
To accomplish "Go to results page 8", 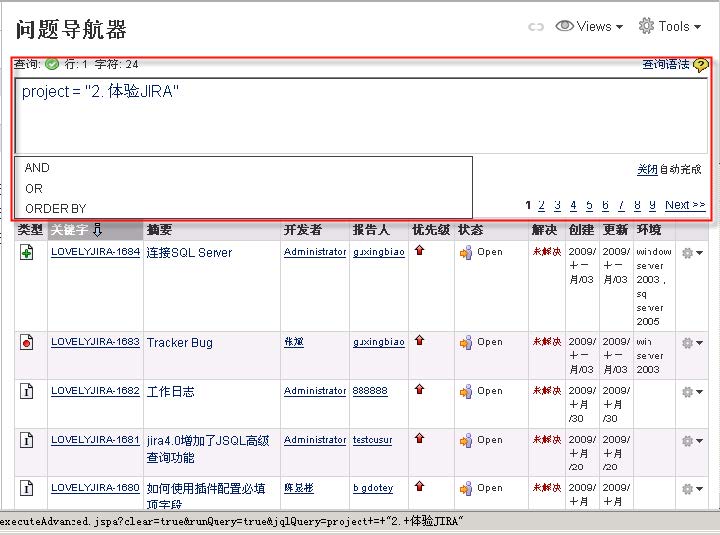I will click(x=637, y=205).
